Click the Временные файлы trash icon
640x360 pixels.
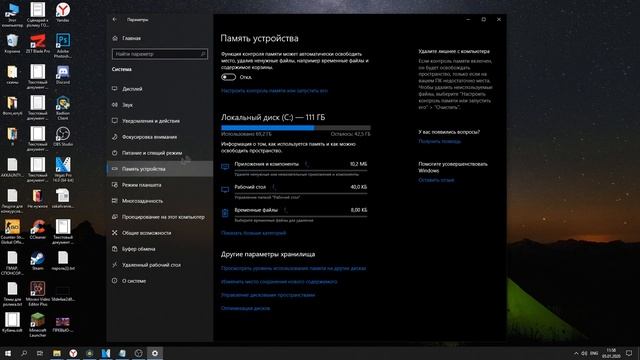click(225, 213)
